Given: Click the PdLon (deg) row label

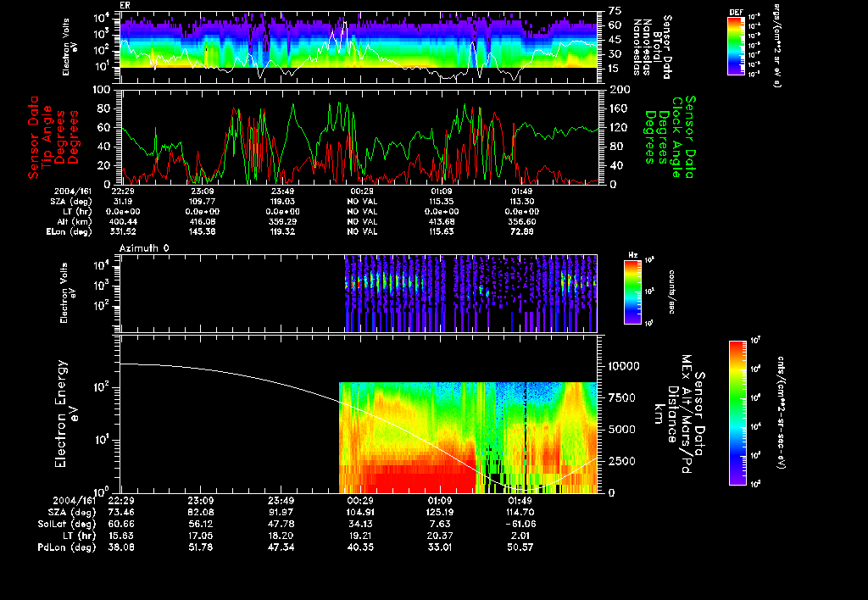Looking at the screenshot, I should tap(66, 547).
